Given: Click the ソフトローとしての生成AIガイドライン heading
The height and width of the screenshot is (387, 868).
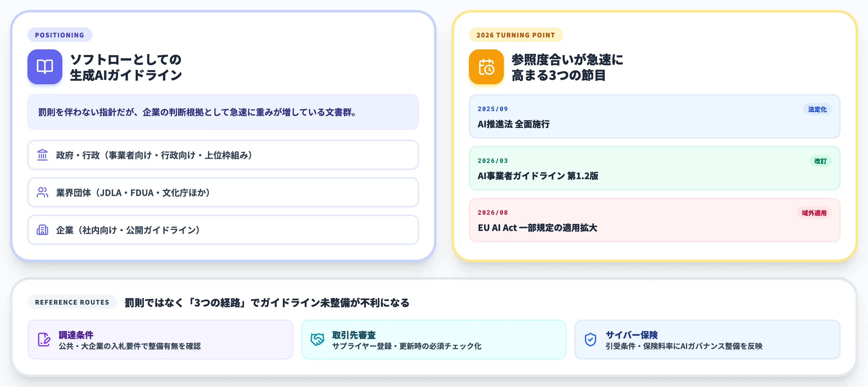Looking at the screenshot, I should 126,67.
